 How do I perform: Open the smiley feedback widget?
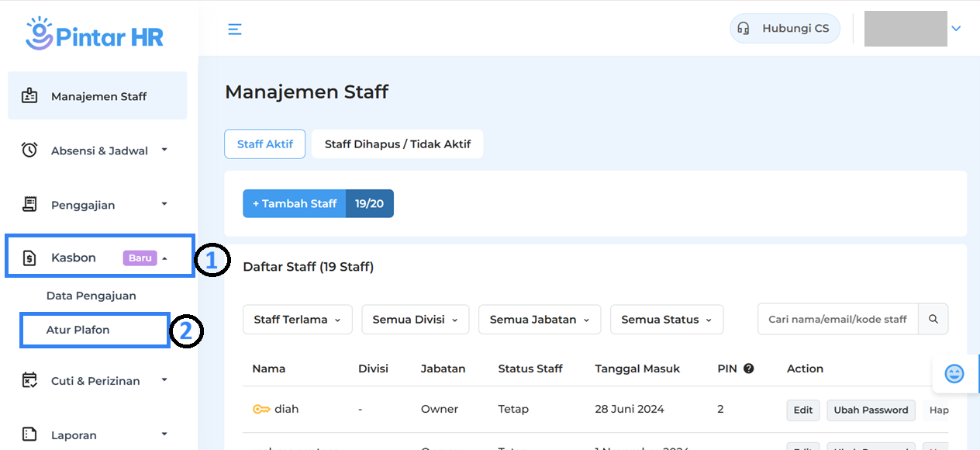pos(954,374)
